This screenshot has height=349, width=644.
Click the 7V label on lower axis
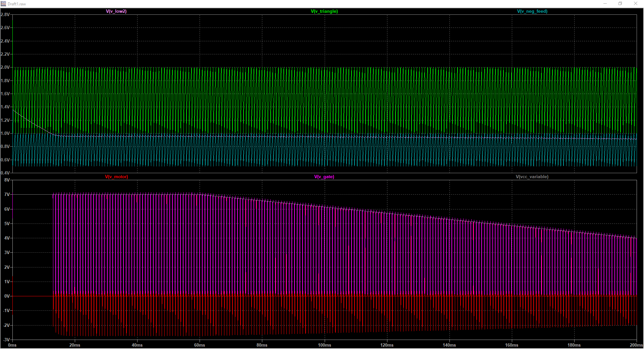[x=7, y=195]
